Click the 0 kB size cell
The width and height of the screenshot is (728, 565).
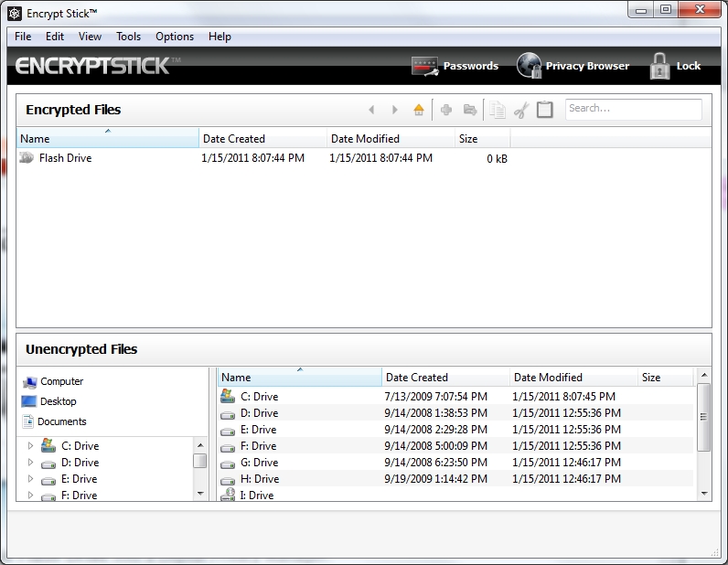click(497, 159)
